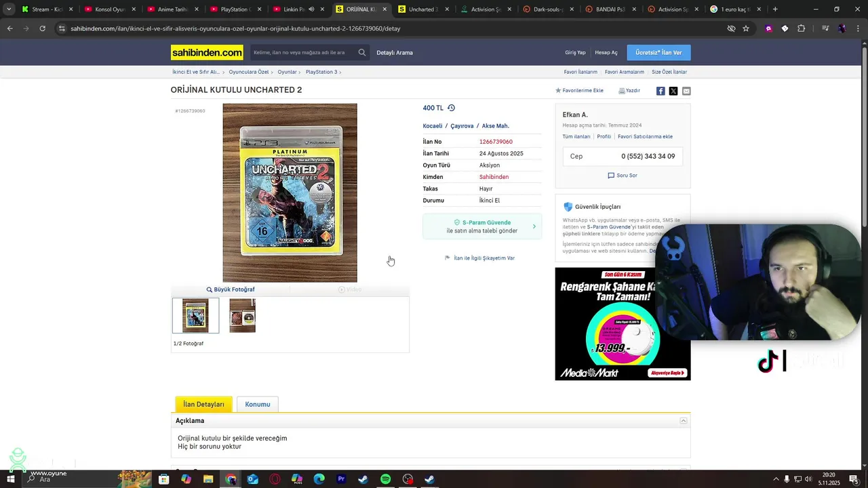Click the Yazdır print icon
Screen dimensions: 868x488
[x=629, y=90]
